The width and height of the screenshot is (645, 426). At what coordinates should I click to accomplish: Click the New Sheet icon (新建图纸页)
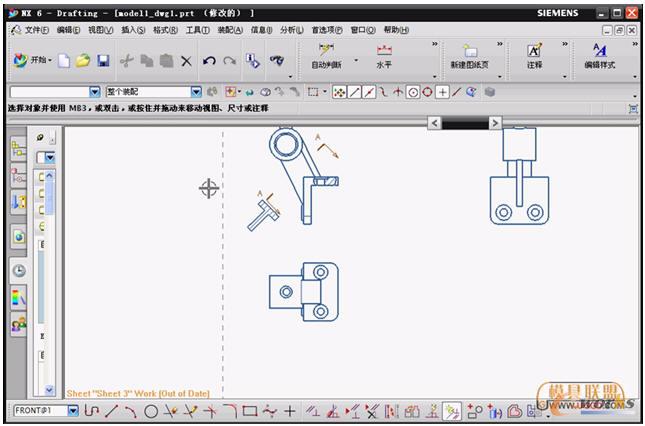click(470, 56)
